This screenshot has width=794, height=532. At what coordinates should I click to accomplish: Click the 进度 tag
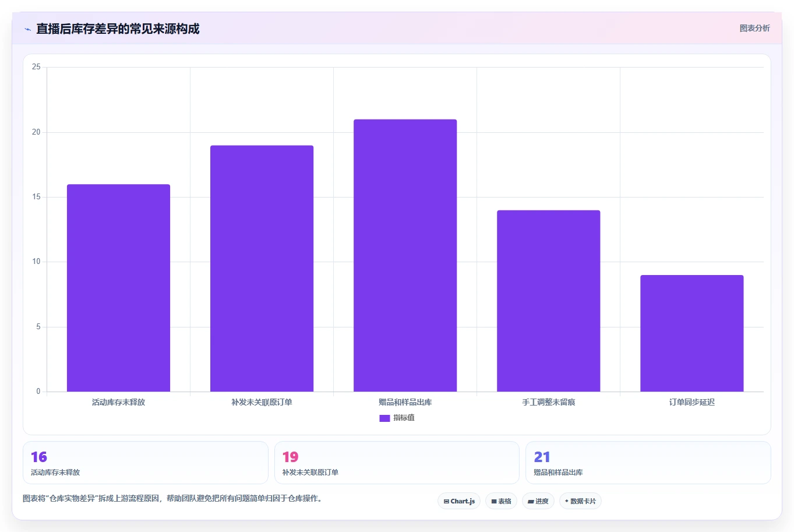(x=538, y=501)
